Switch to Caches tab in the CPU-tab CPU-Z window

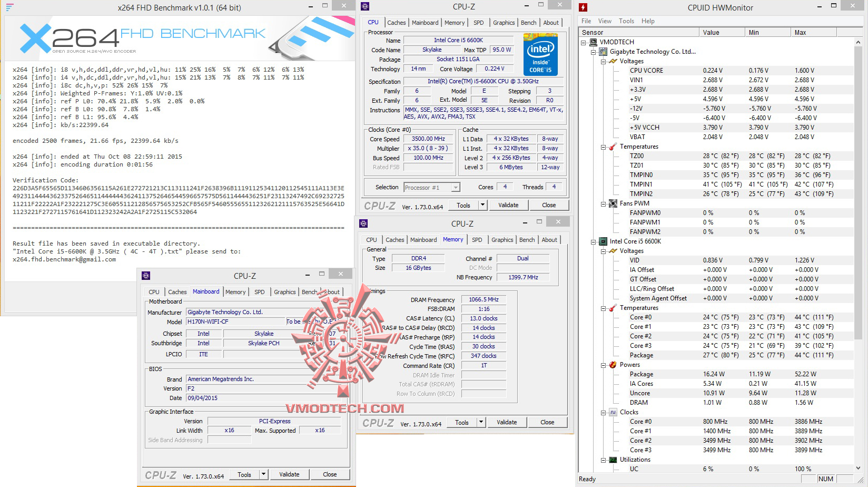pyautogui.click(x=397, y=23)
